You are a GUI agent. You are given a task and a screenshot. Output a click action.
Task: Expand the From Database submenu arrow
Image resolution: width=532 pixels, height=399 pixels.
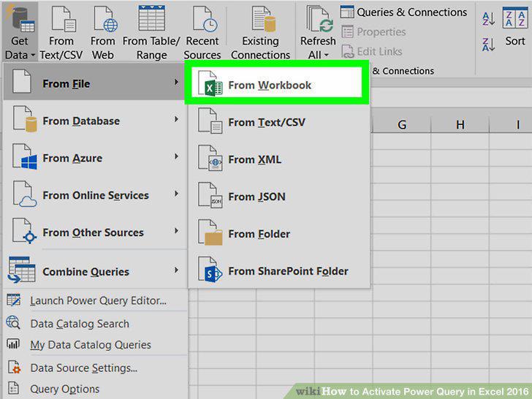(x=176, y=119)
